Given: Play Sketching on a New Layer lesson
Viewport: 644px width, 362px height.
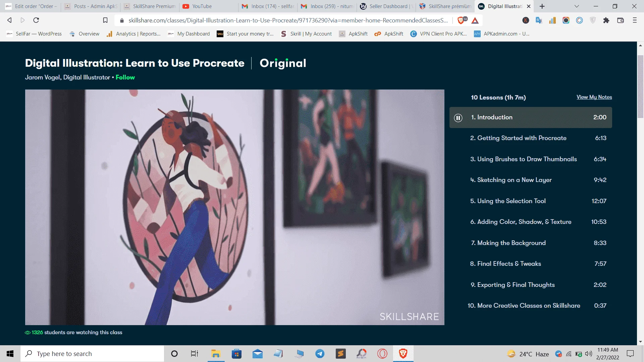Looking at the screenshot, I should pos(531,180).
